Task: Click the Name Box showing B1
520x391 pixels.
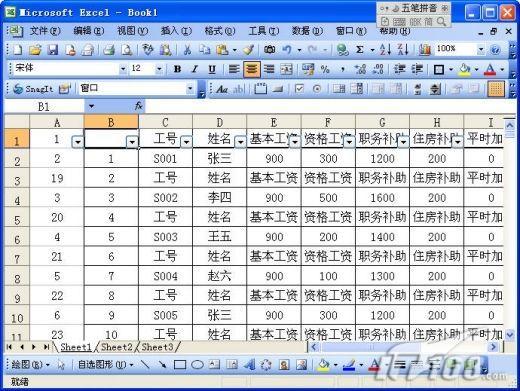Action: [44, 107]
